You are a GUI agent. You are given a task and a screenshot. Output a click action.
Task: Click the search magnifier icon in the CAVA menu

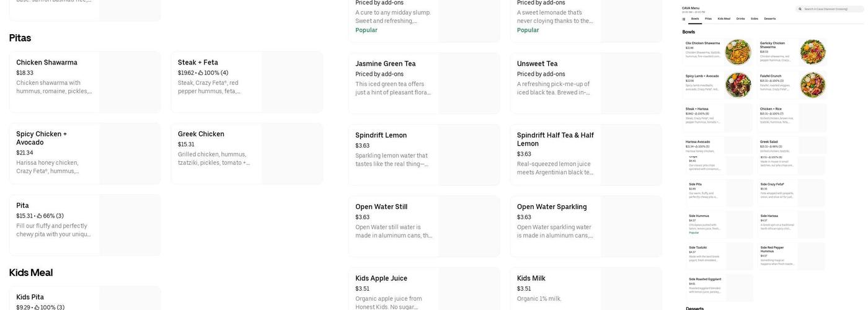[x=800, y=9]
